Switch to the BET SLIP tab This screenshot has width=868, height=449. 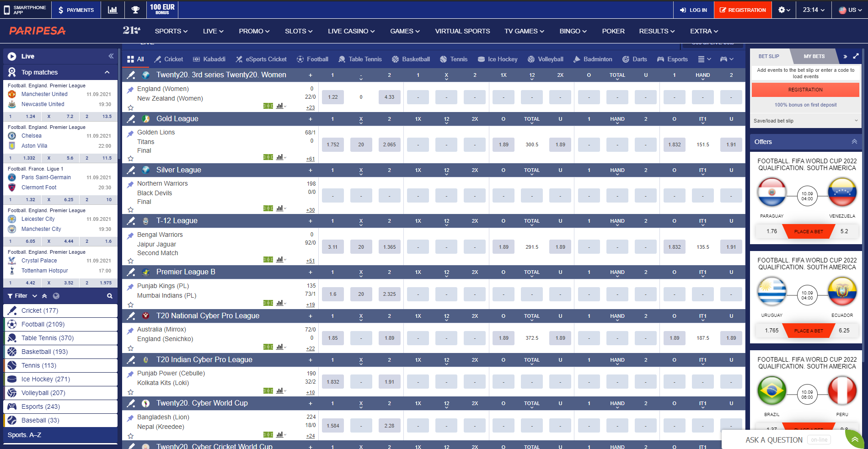pos(769,56)
